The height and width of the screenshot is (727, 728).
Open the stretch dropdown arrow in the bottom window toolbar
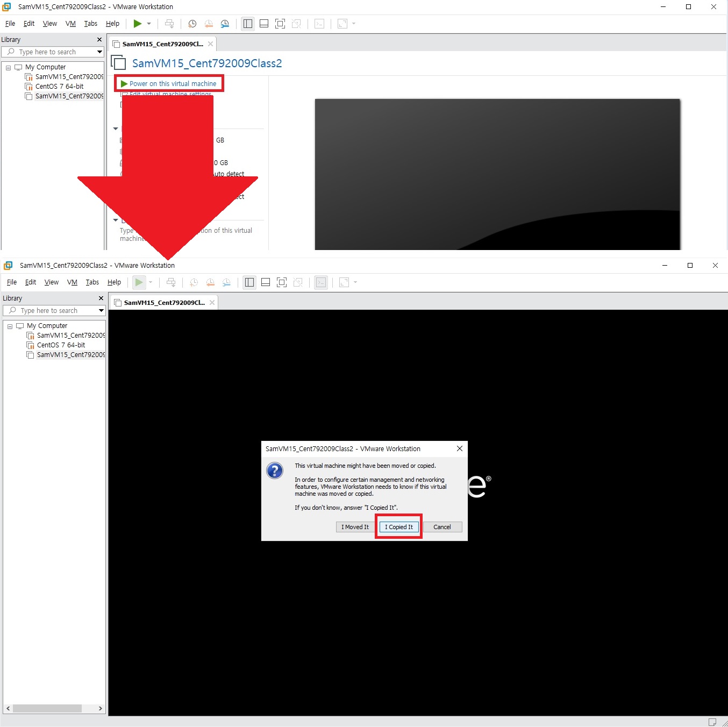coord(355,282)
